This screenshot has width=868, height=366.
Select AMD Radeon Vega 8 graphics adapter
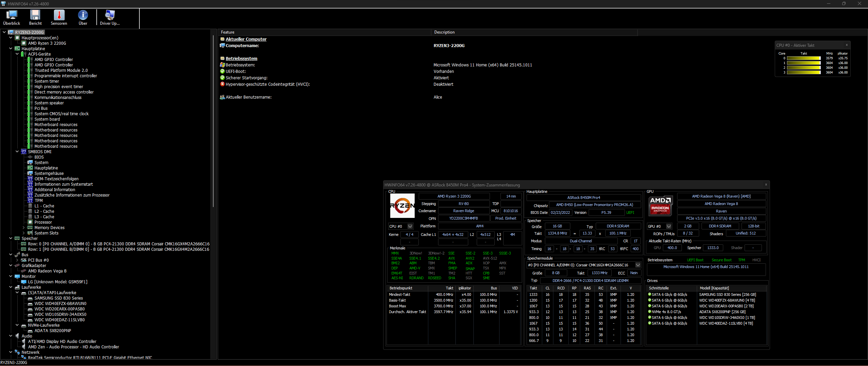pos(47,271)
